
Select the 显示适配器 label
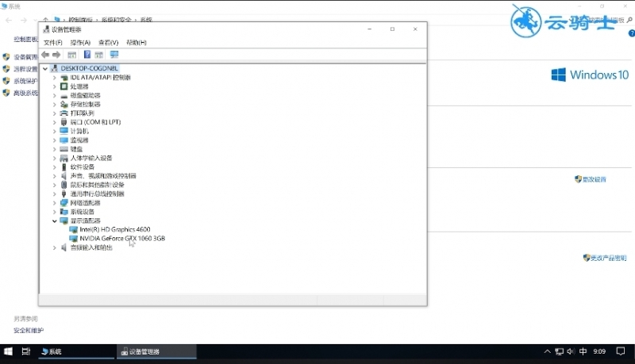point(86,220)
